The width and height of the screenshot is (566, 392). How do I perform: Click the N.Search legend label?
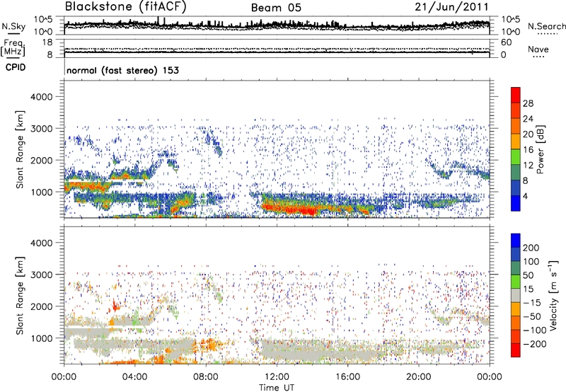(546, 26)
